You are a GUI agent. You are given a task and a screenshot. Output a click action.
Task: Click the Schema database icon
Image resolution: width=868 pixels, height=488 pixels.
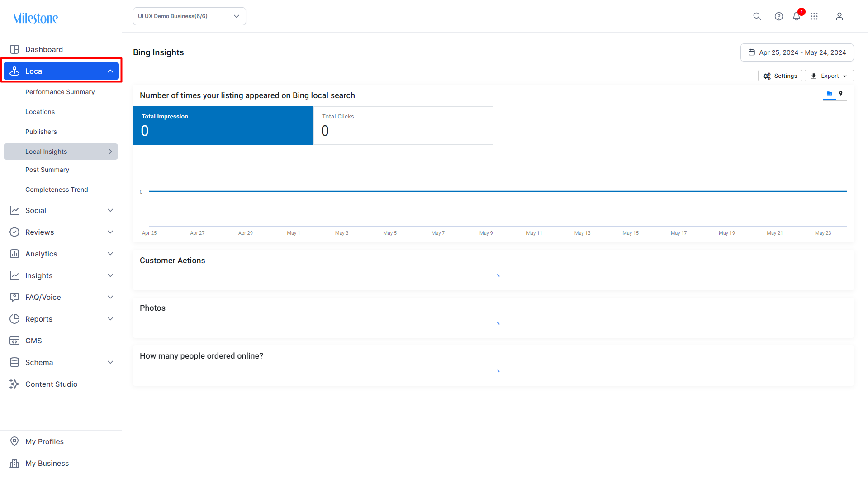coord(14,362)
